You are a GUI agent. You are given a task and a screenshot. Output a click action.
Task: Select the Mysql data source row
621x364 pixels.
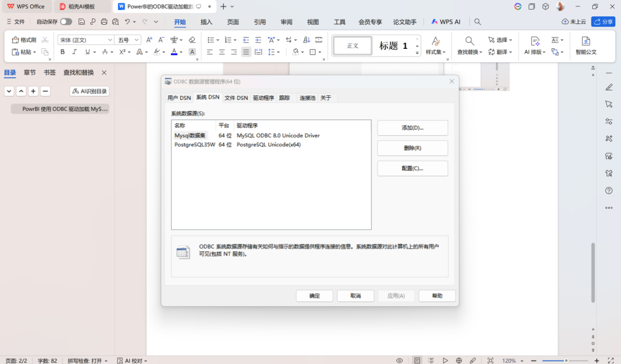coord(271,136)
